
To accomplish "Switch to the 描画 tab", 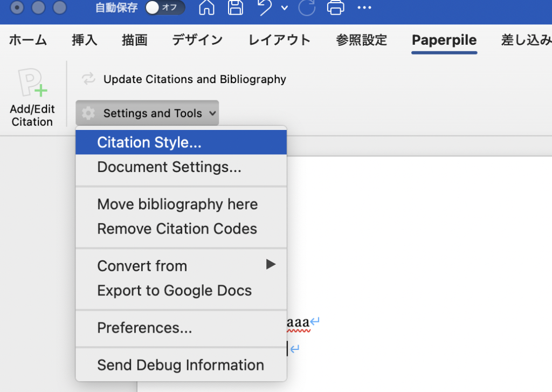I will (134, 40).
